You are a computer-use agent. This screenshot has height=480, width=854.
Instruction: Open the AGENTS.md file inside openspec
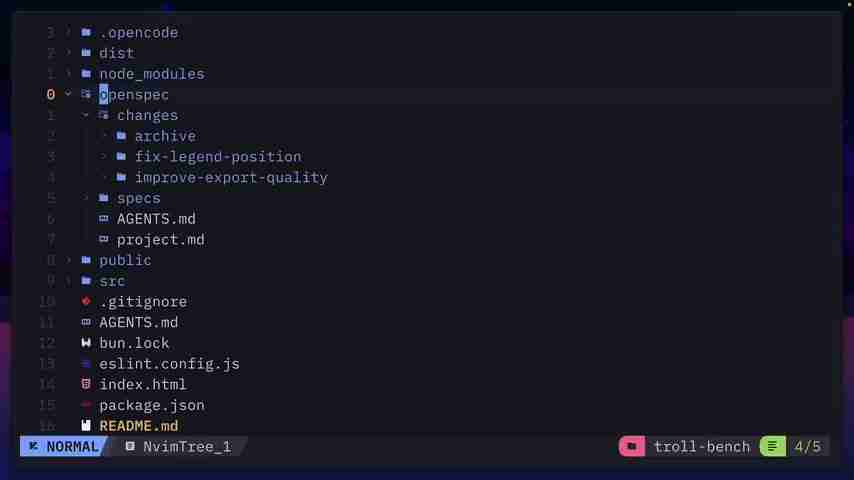click(x=156, y=219)
